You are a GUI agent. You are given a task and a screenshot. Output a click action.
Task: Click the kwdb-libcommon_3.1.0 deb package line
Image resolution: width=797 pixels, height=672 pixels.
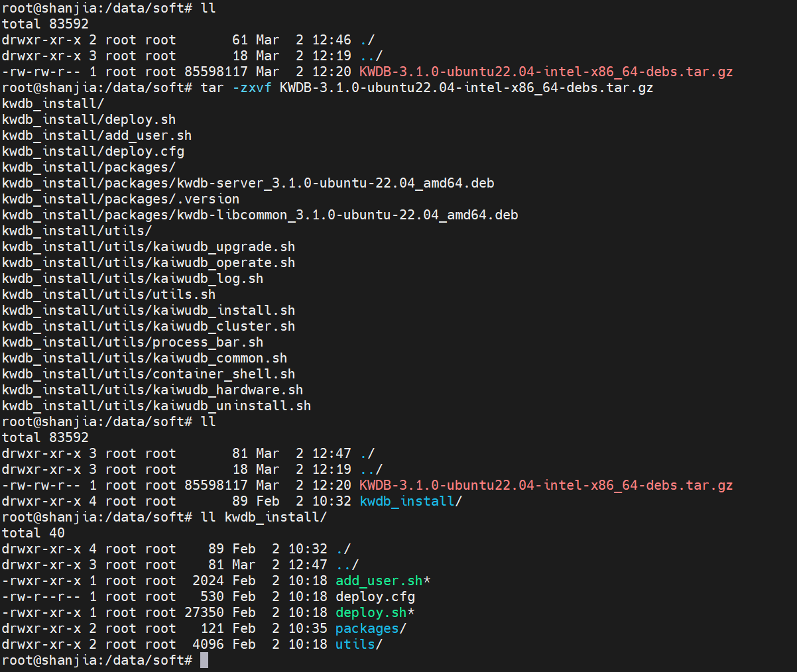pyautogui.click(x=260, y=215)
